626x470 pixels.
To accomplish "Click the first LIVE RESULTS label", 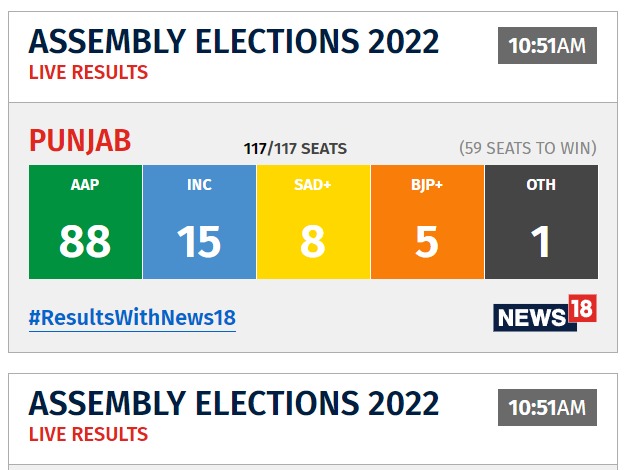I will pyautogui.click(x=88, y=73).
